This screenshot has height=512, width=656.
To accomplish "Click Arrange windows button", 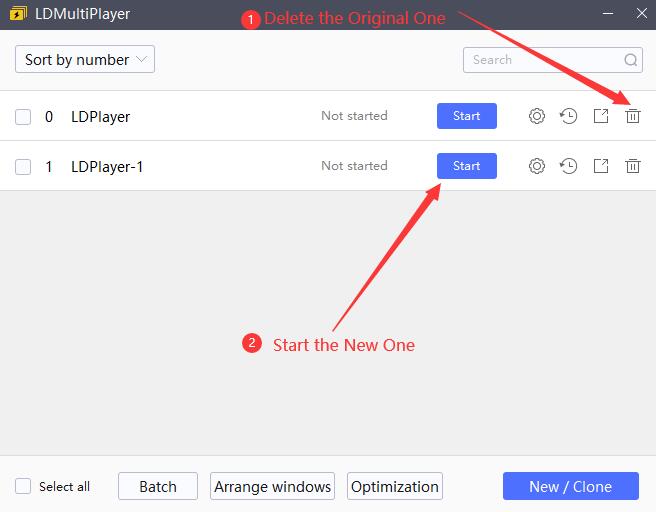I will coord(272,486).
